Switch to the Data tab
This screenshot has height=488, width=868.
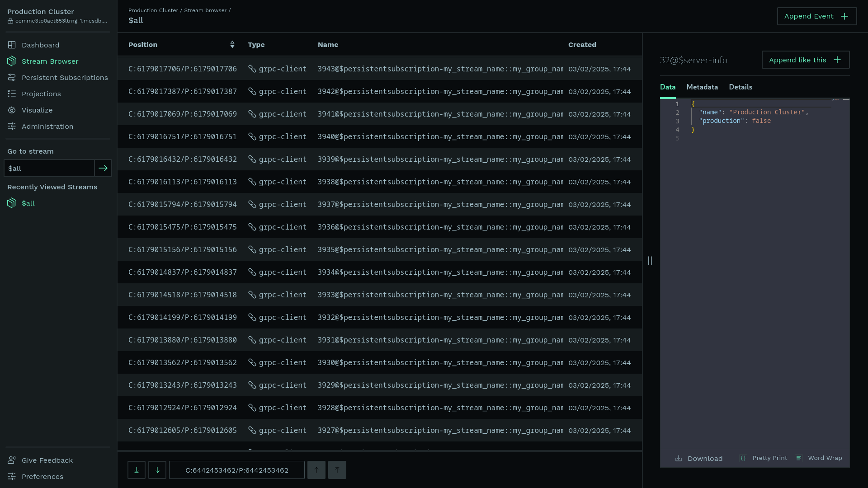click(x=668, y=87)
